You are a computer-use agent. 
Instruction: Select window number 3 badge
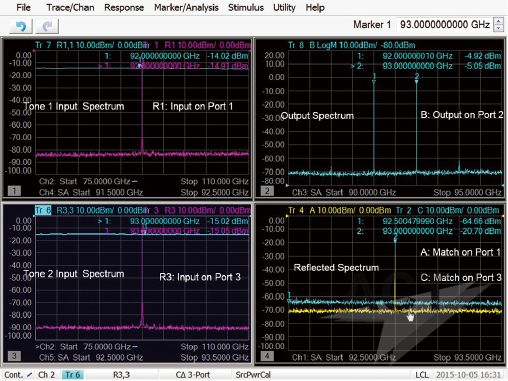tap(14, 356)
